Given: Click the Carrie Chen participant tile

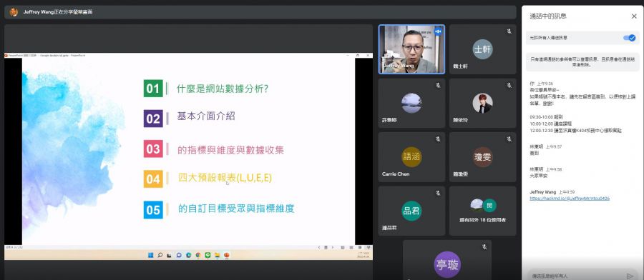Looking at the screenshot, I should coord(411,157).
